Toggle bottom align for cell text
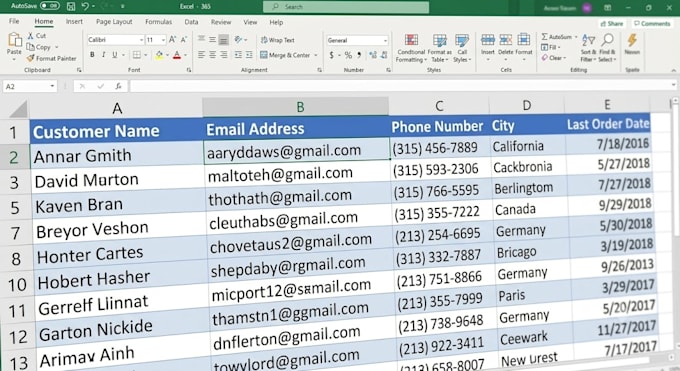680x371 pixels. click(223, 40)
